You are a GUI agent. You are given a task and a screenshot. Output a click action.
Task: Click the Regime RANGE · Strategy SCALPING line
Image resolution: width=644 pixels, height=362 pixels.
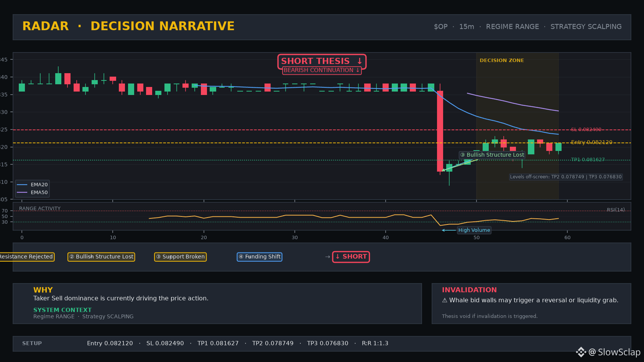[x=84, y=316]
